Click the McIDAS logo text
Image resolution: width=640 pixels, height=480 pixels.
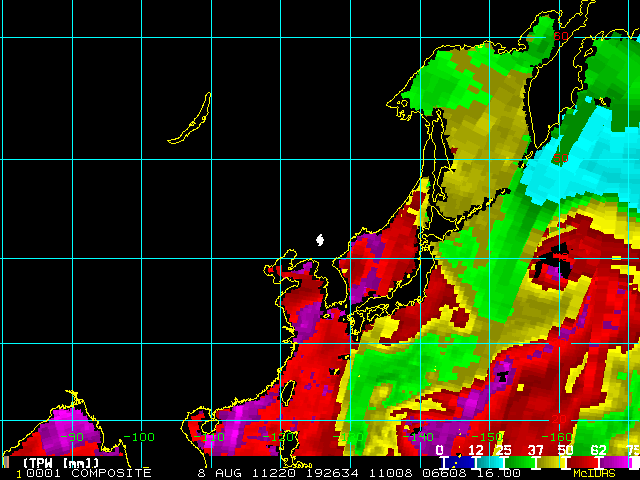click(594, 473)
